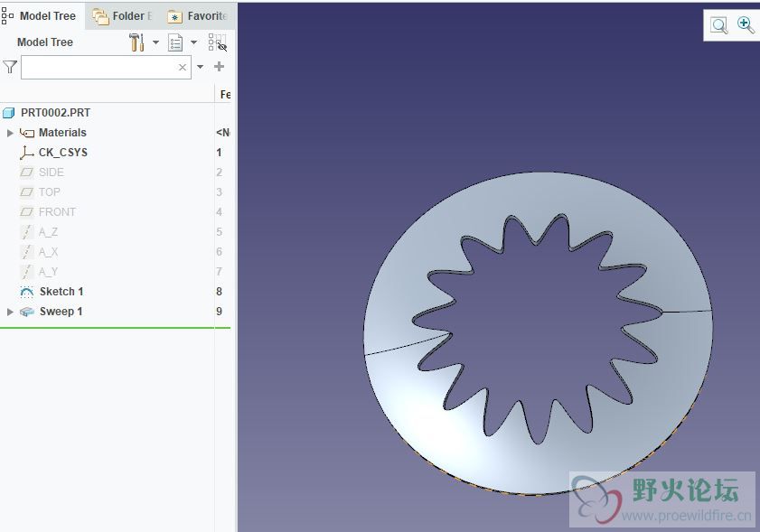Expand the settings tool dropdown arrow
The width and height of the screenshot is (760, 532).
point(155,42)
